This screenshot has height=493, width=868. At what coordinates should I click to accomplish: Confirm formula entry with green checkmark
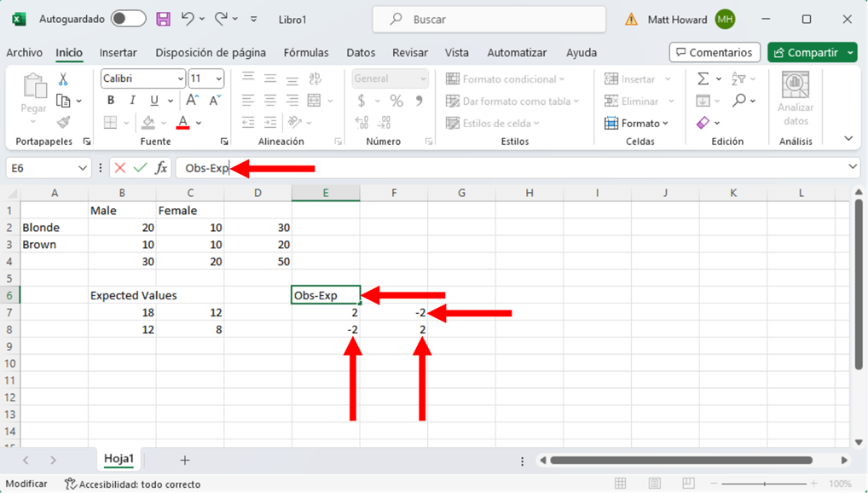tap(140, 168)
